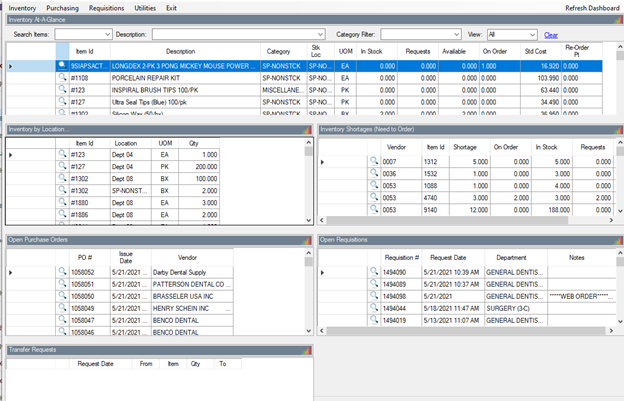Click magnifier for #127 Dept 04 location row
Image resolution: width=624 pixels, height=401 pixels.
(62, 166)
